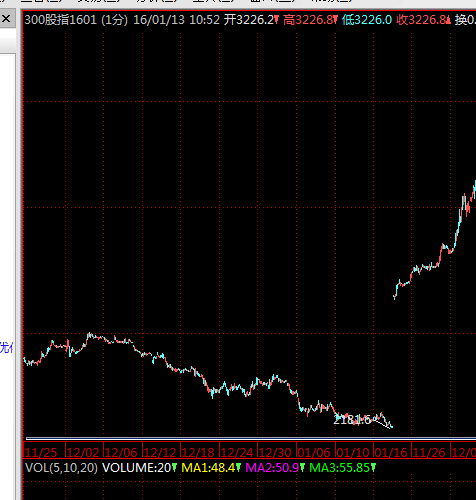This screenshot has height=500, width=476.
Task: Click the close price 收3226.8
Action: [x=422, y=20]
